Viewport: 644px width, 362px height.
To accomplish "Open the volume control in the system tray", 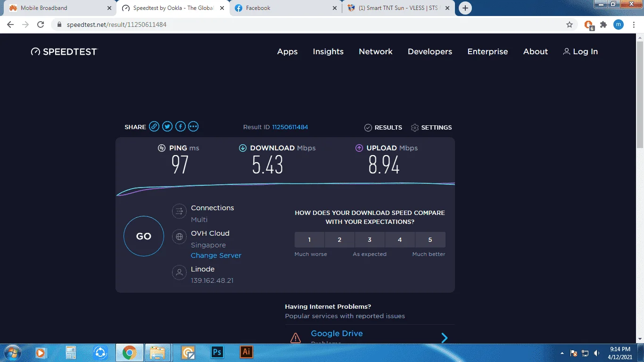I will pyautogui.click(x=597, y=353).
